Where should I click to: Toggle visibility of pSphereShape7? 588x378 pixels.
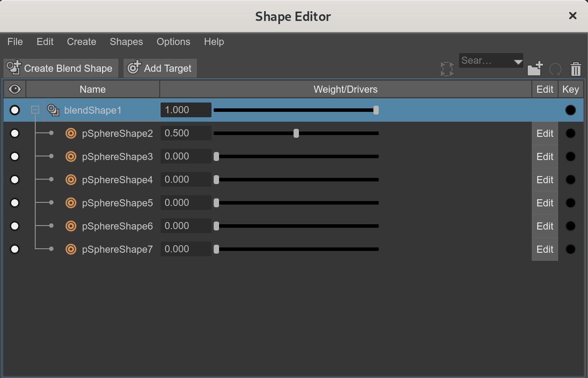15,249
